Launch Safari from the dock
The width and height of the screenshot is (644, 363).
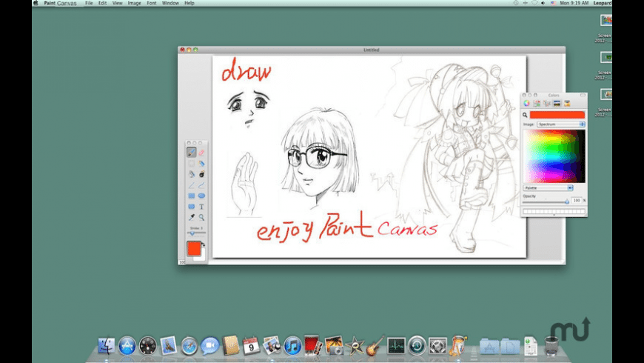[189, 346]
